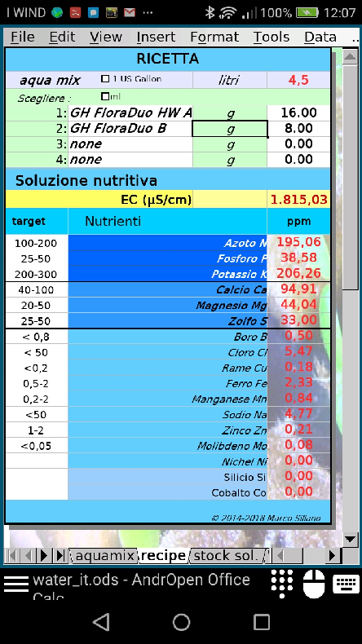
Task: Click the horizontal scrollbar right arrow
Action: click(x=332, y=556)
